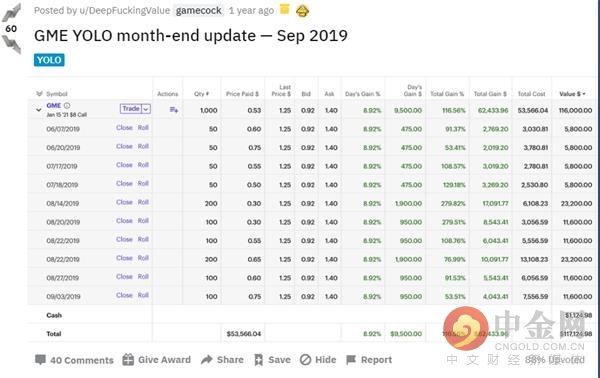Close the 06/07/2019 lot
This screenshot has width=600, height=378.
coord(124,127)
